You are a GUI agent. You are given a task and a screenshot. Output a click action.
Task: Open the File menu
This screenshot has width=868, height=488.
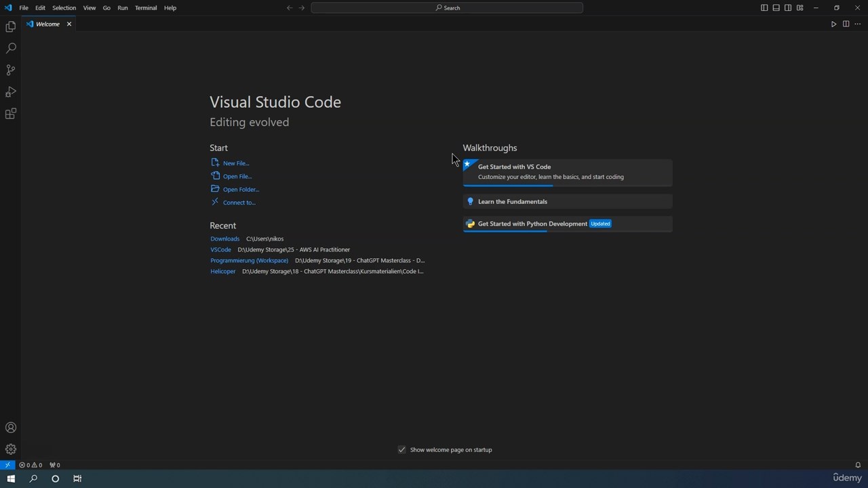24,8
